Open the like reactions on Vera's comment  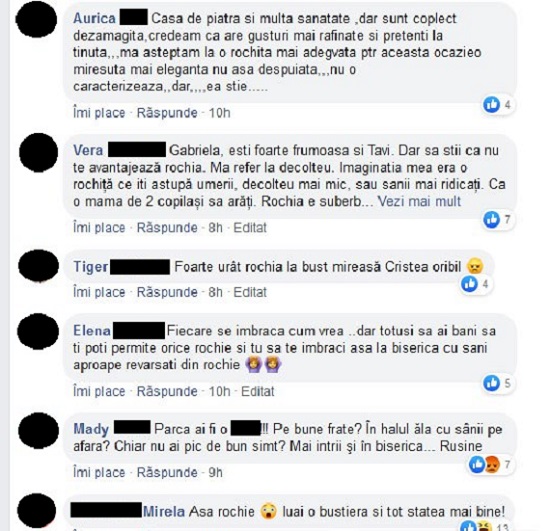[x=497, y=220]
